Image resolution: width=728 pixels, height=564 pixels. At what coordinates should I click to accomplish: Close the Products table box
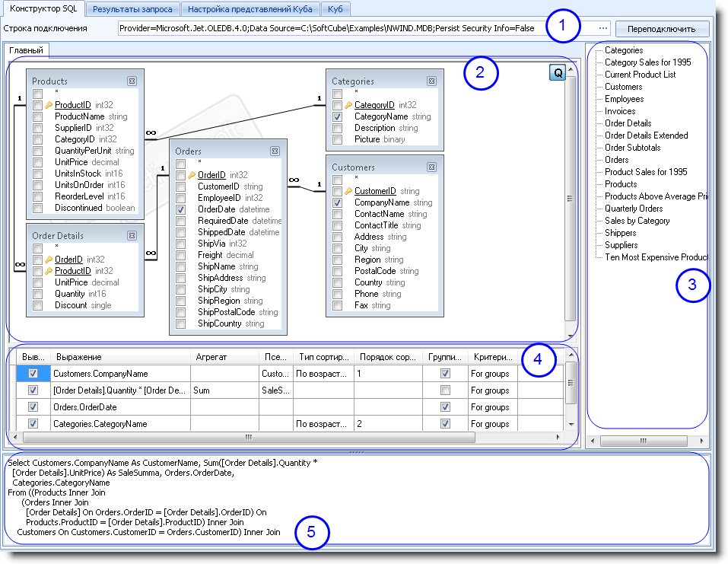[132, 81]
